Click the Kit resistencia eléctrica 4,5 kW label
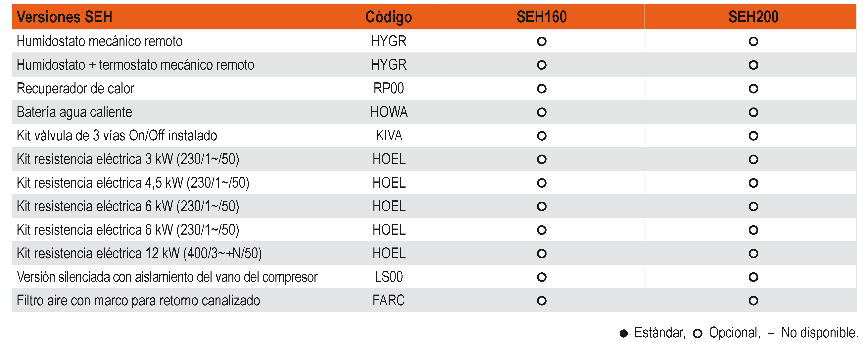Image resolution: width=868 pixels, height=342 pixels. [x=133, y=183]
